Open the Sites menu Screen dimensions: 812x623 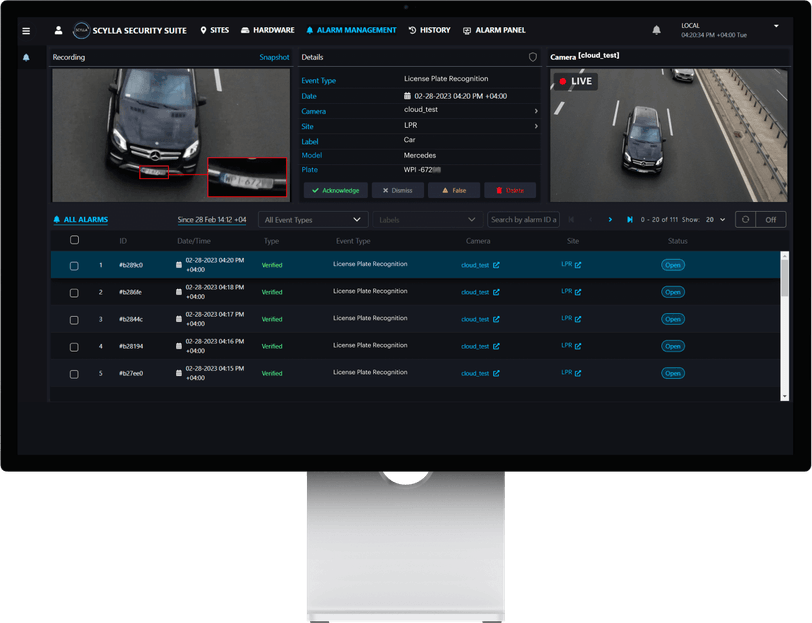click(214, 31)
